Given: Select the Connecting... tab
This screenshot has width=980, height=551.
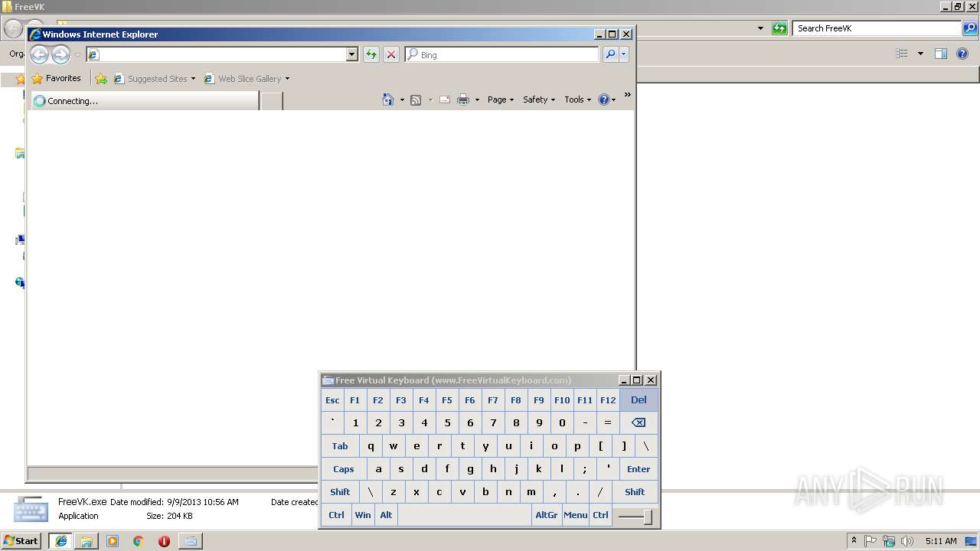Looking at the screenshot, I should coord(145,101).
